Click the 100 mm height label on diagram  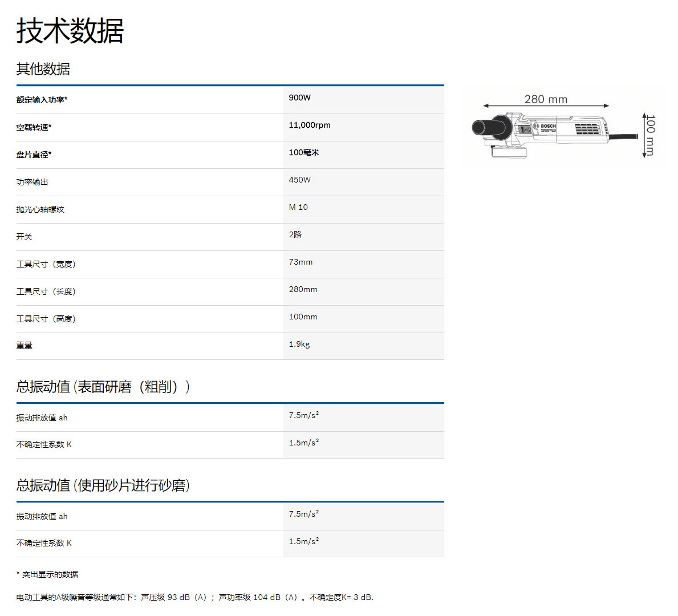tap(650, 135)
